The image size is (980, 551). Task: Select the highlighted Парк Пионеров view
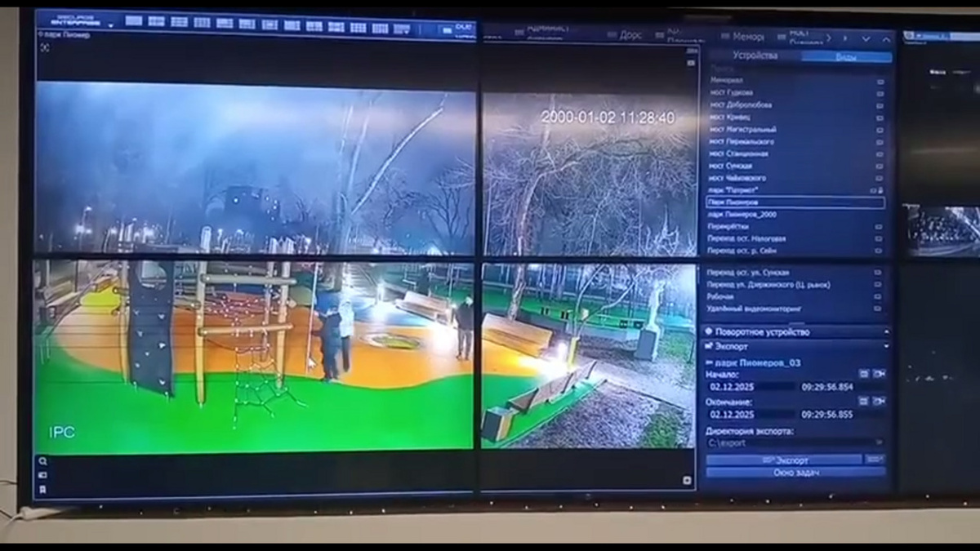pyautogui.click(x=796, y=202)
